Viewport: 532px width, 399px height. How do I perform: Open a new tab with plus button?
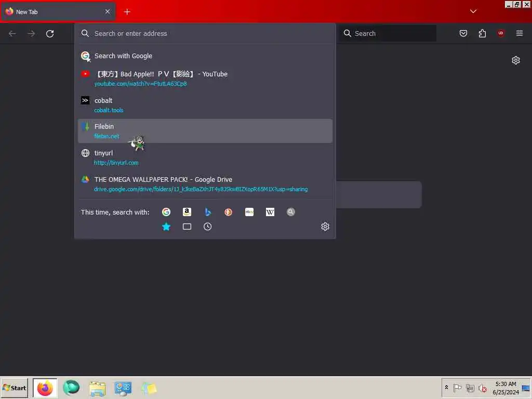[127, 12]
